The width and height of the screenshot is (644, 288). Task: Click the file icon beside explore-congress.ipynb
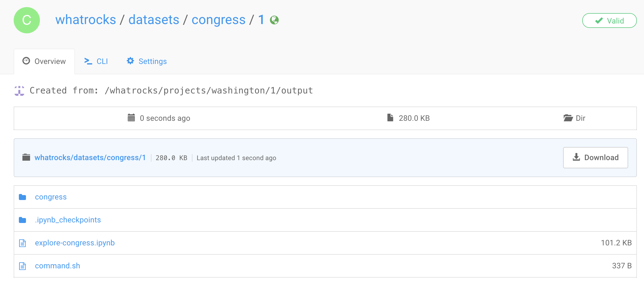(x=22, y=243)
